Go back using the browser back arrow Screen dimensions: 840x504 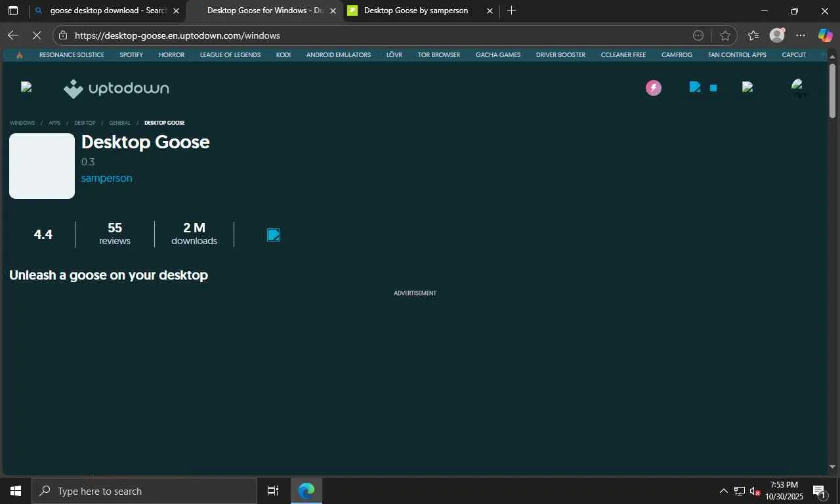pyautogui.click(x=13, y=35)
